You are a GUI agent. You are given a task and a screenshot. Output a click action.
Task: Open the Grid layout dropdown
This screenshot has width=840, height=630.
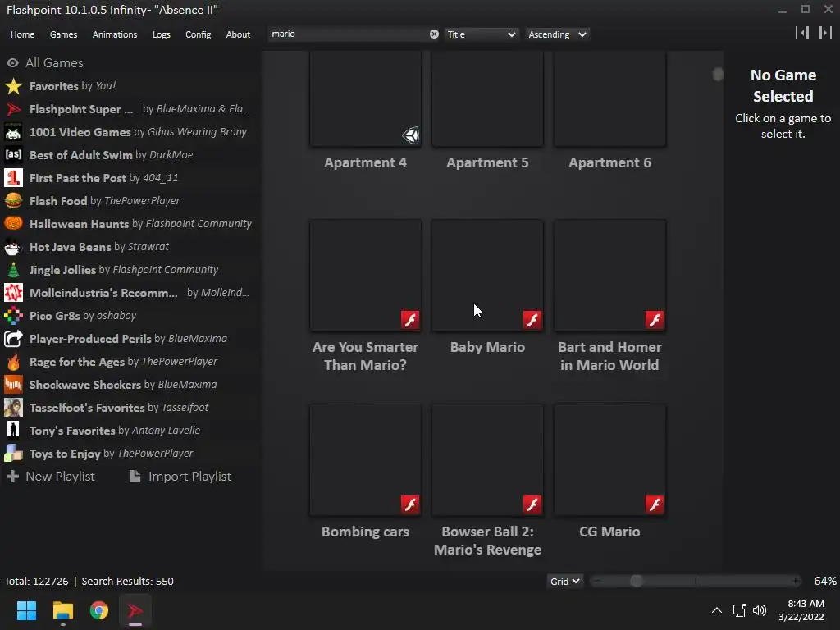(x=564, y=582)
